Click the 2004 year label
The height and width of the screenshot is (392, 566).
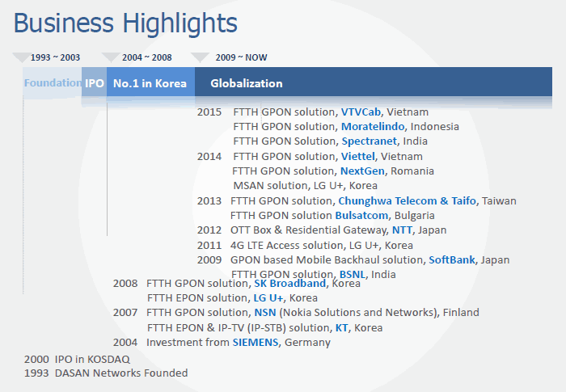tap(125, 342)
